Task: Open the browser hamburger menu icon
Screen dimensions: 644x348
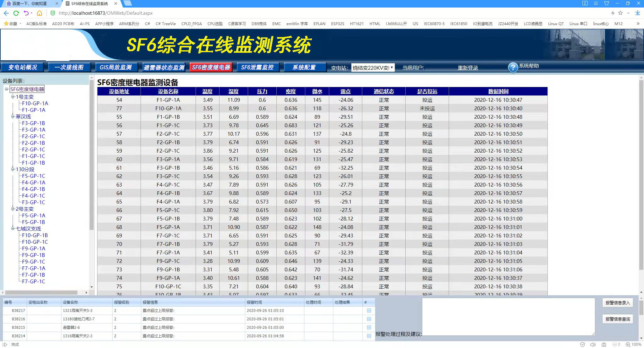Action: coord(596,3)
